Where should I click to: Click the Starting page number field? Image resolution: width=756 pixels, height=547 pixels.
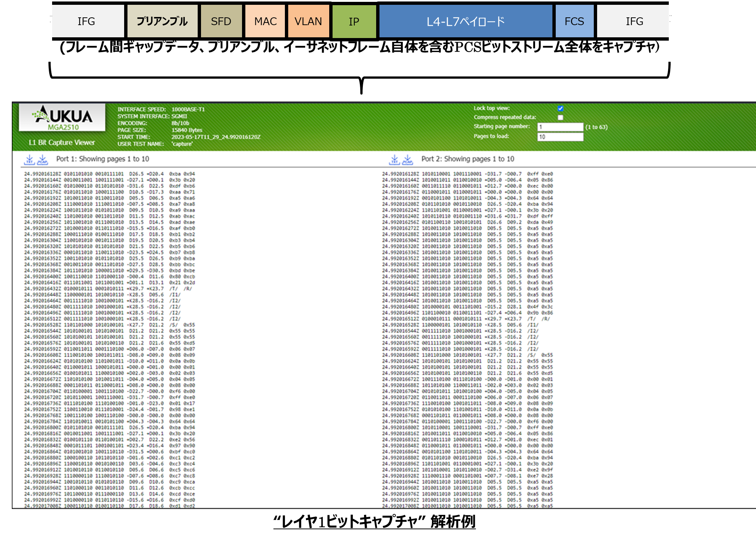(x=560, y=127)
